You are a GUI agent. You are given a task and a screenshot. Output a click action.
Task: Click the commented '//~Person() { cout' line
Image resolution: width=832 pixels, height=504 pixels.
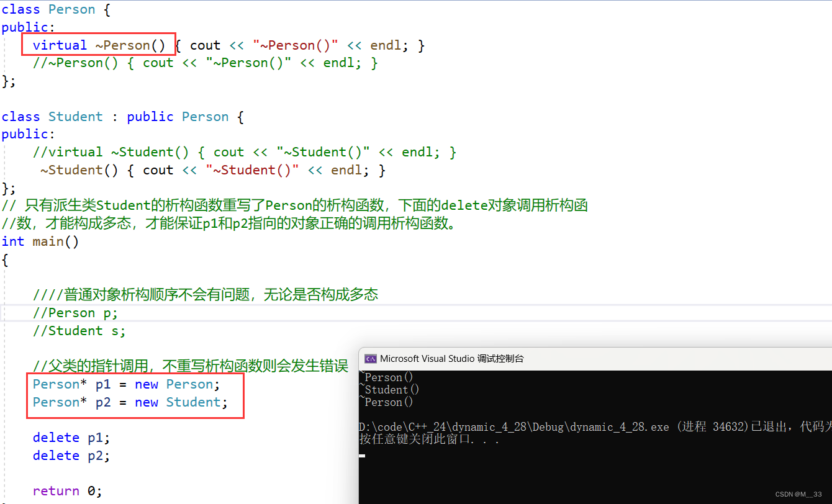click(x=206, y=63)
